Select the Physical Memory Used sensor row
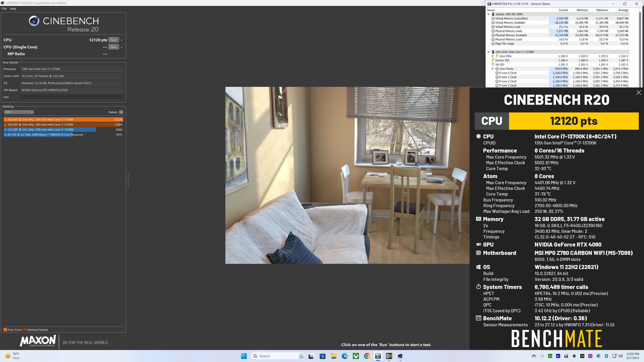The image size is (644, 362). 557,31
